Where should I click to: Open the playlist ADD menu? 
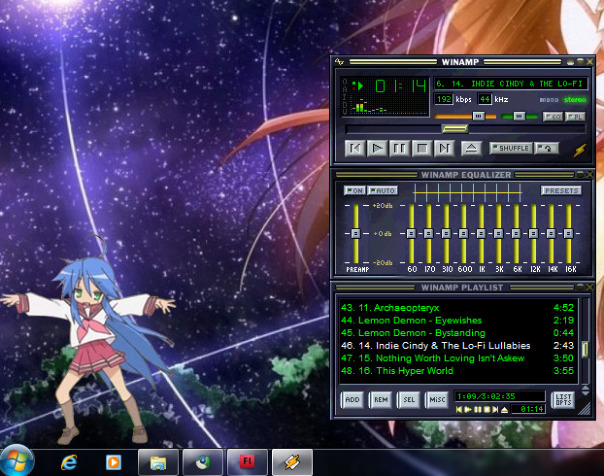pos(353,400)
